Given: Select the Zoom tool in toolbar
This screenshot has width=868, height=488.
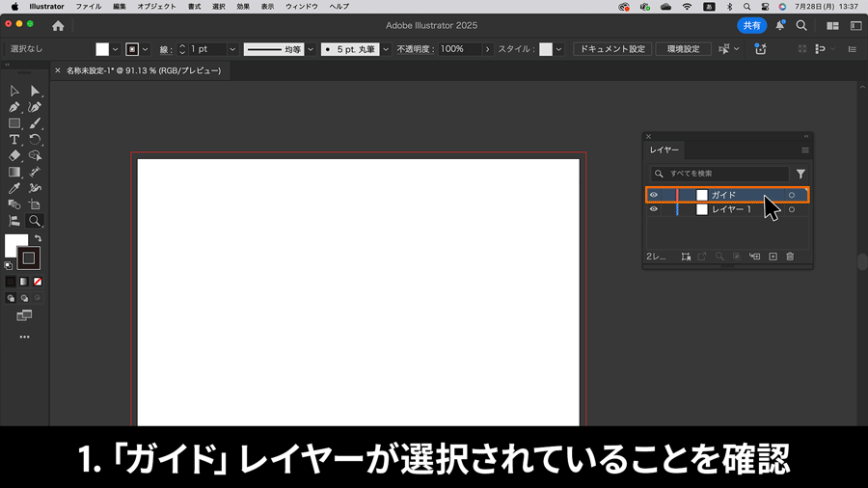Looking at the screenshot, I should pos(35,221).
